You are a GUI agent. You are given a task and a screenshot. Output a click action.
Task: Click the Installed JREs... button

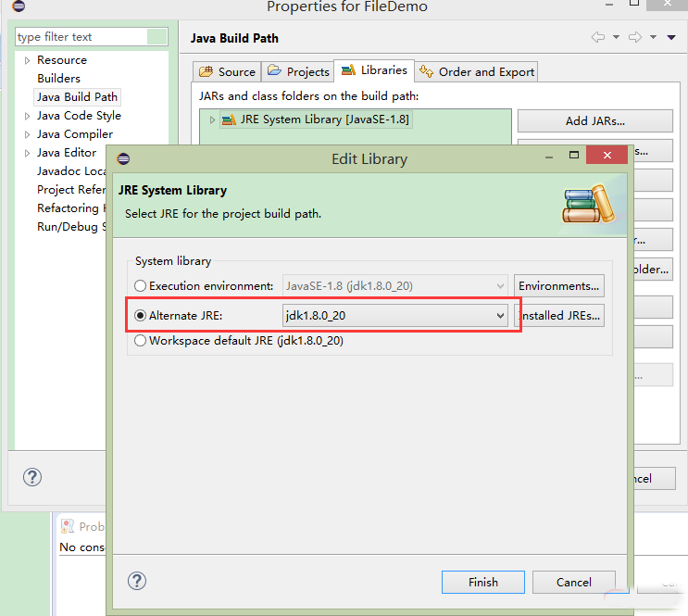pos(558,316)
